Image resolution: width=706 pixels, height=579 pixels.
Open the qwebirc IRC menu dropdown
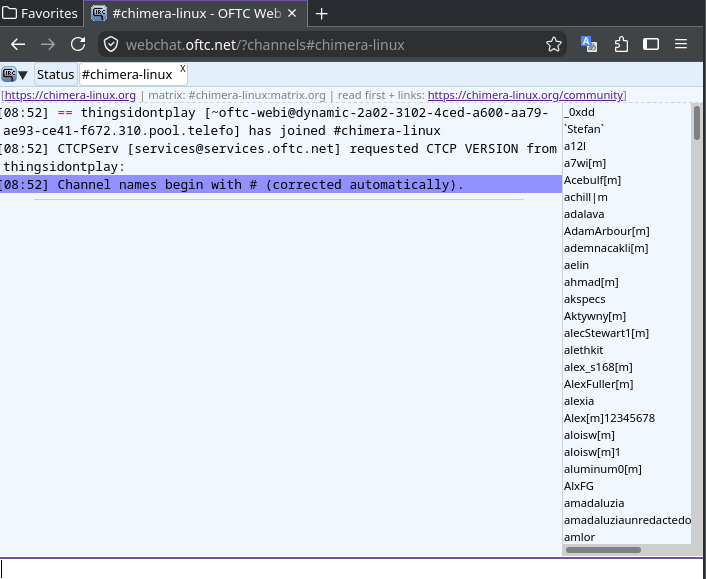click(x=14, y=74)
